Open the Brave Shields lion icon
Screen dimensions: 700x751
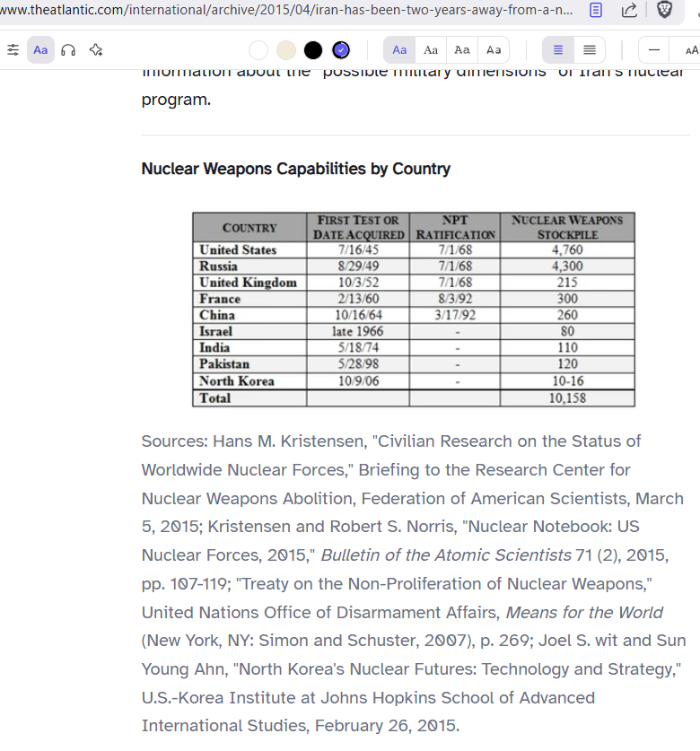click(x=665, y=10)
